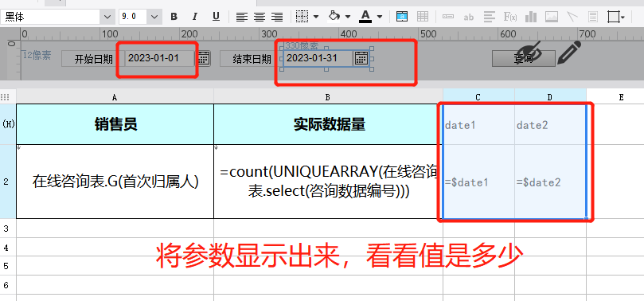Apply black font color A
Screen dimensions: 644x301
coord(365,17)
